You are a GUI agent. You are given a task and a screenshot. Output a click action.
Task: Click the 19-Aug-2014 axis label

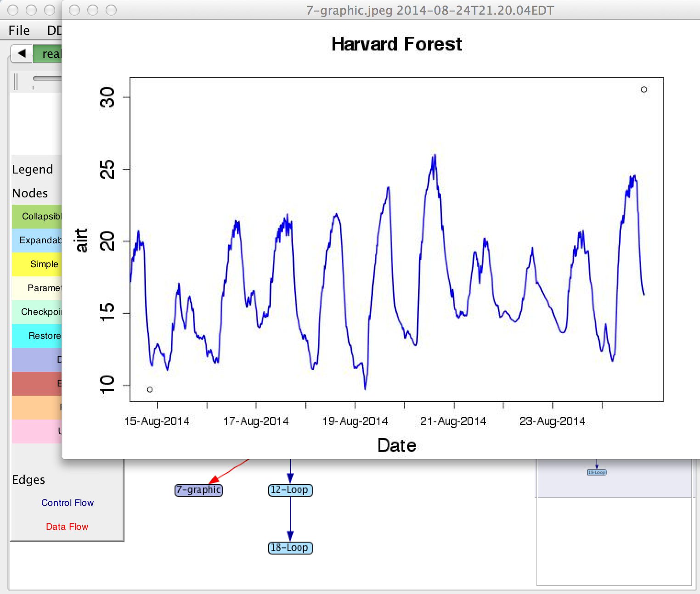(355, 421)
